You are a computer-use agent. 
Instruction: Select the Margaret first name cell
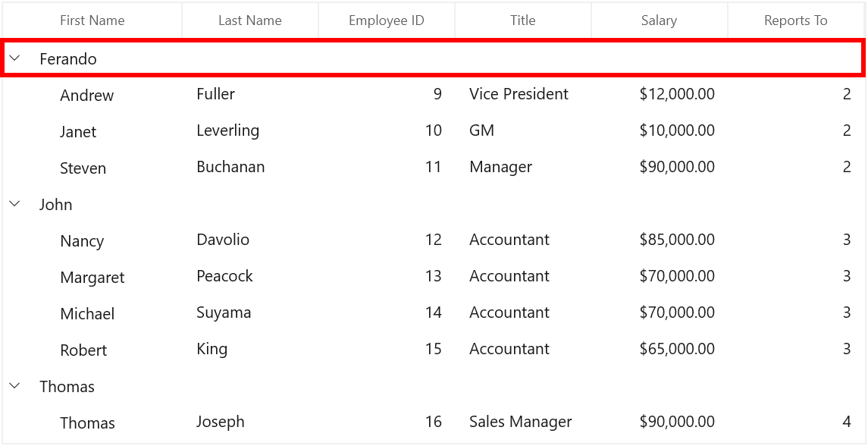click(92, 278)
